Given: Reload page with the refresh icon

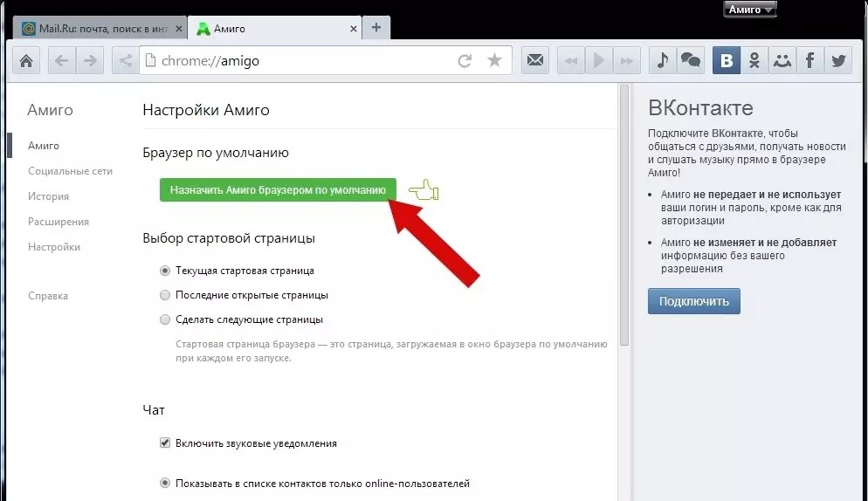Looking at the screenshot, I should pyautogui.click(x=465, y=61).
